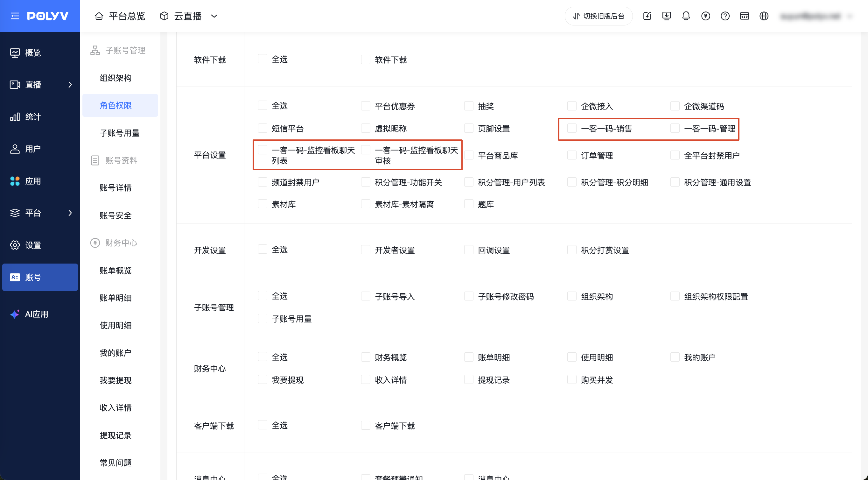This screenshot has height=480, width=868.
Task: Check 全选 in the 开发设置 row
Action: [x=262, y=250]
